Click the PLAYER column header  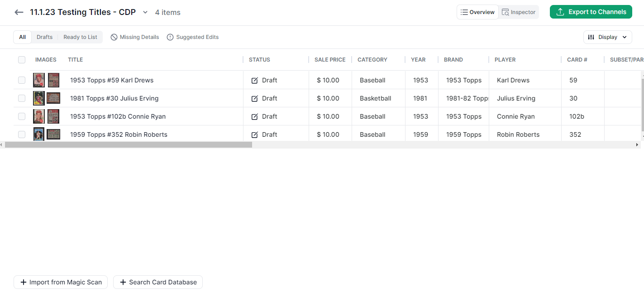(505, 60)
